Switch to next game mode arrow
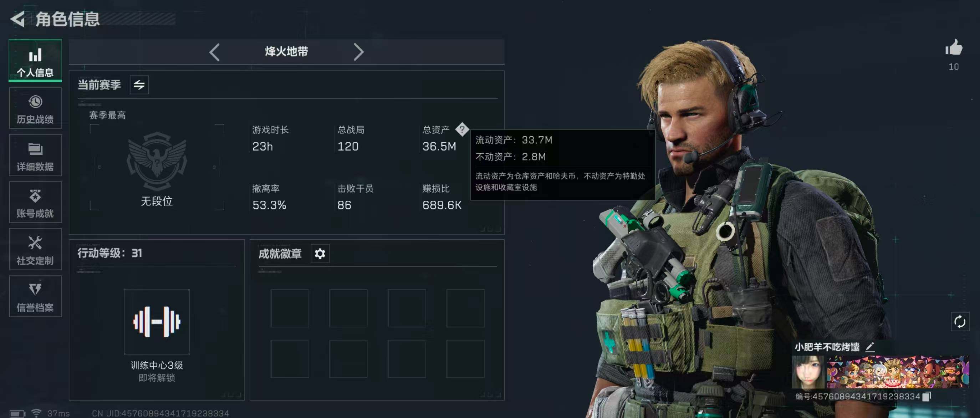Viewport: 980px width, 418px height. click(358, 52)
